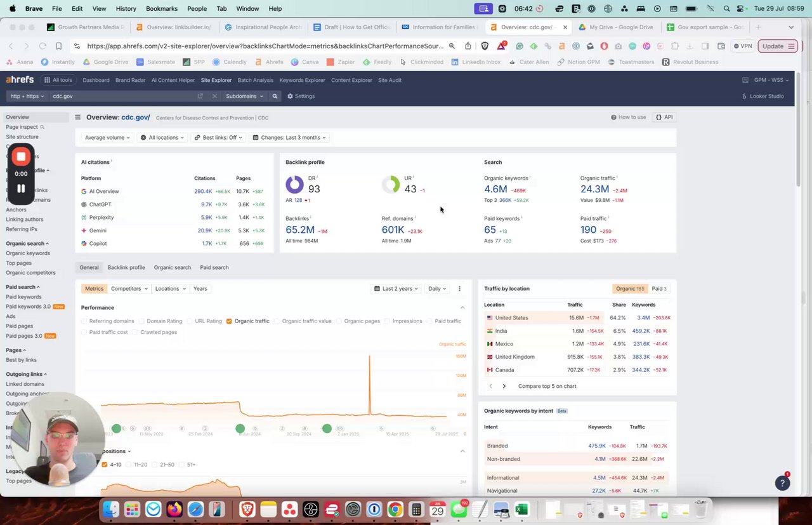
Task: Click the Looker Studio link
Action: pos(763,96)
